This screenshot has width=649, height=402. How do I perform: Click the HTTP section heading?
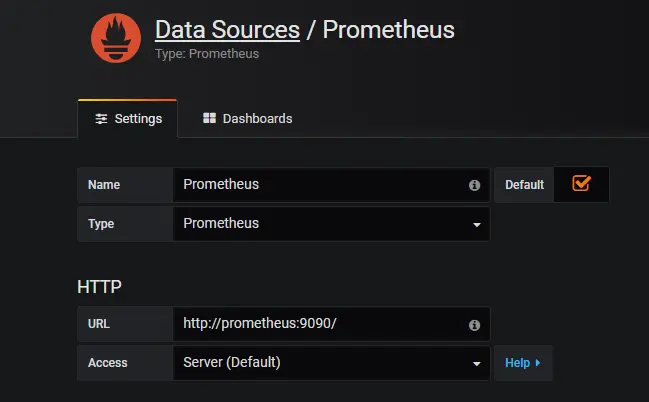(99, 287)
